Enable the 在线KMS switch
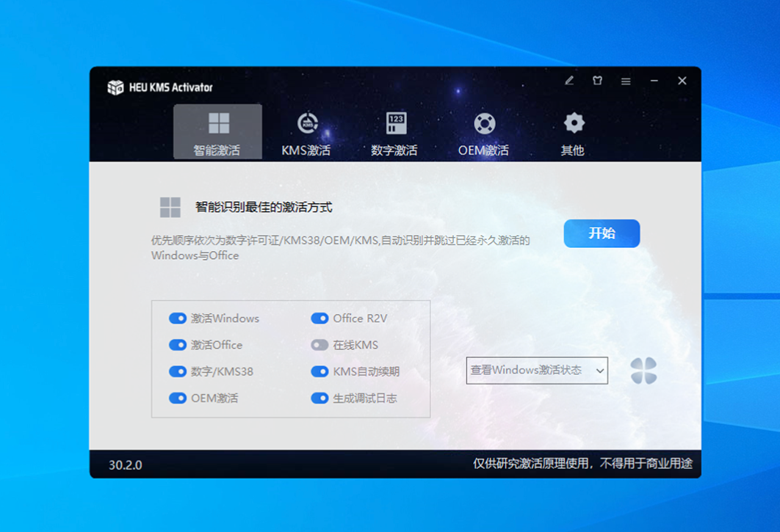Viewport: 780px width, 532px height. [320, 345]
